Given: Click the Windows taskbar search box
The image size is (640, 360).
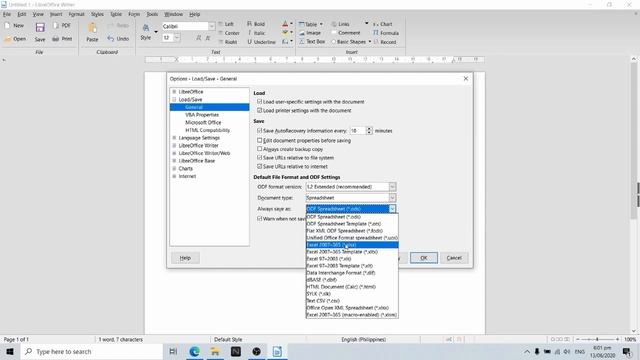Looking at the screenshot, I should click(x=91, y=351).
